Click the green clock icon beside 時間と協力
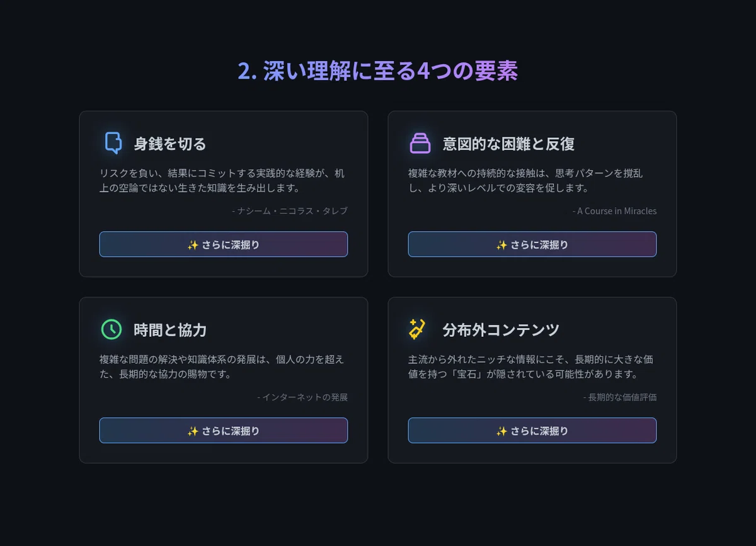This screenshot has width=756, height=546. [x=112, y=329]
